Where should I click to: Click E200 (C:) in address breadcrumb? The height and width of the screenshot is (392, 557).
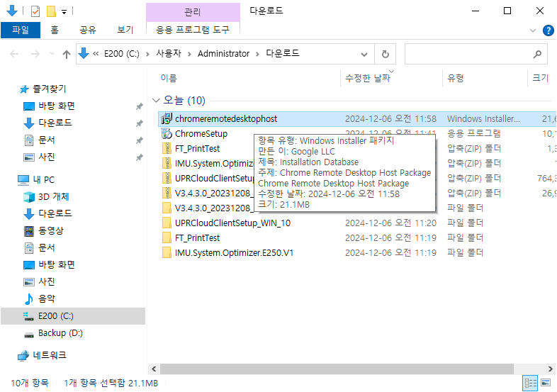click(121, 54)
